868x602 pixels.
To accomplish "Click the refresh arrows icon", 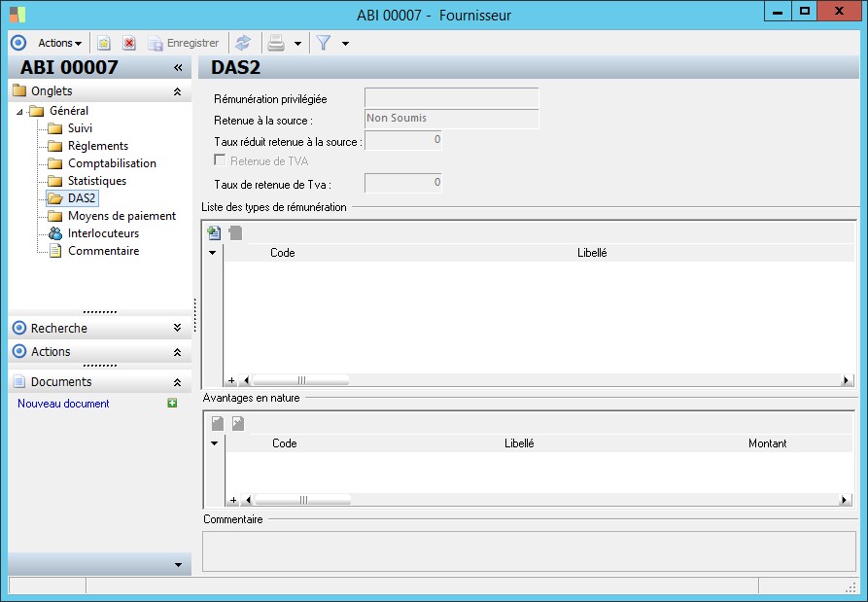I will pyautogui.click(x=243, y=44).
